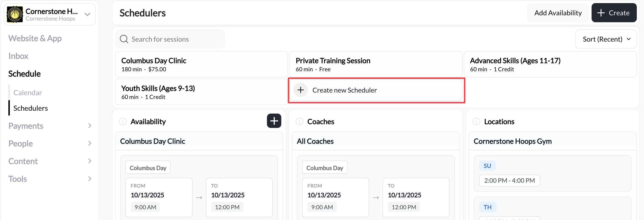Open the Inbox section
This screenshot has height=220, width=644.
18,56
